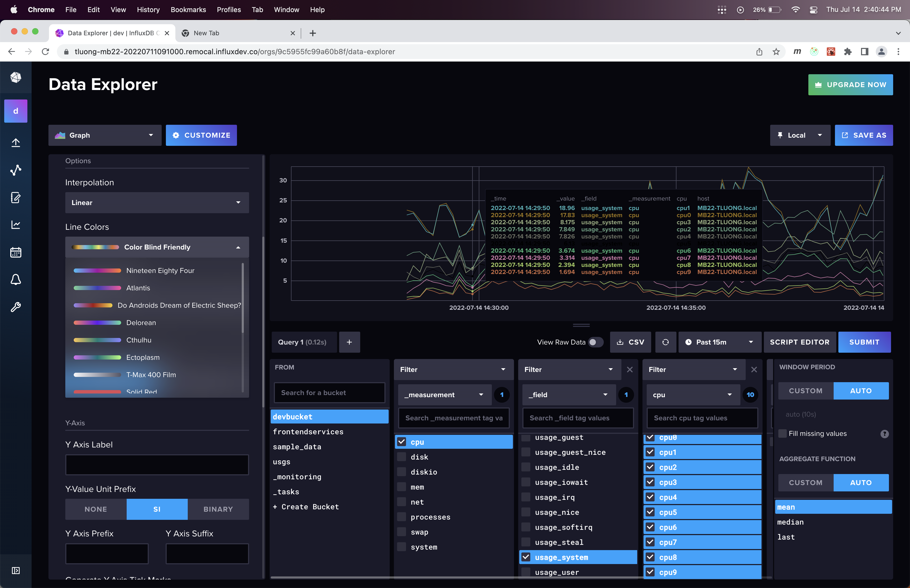Click the SUBMIT button
This screenshot has height=588, width=910.
[864, 342]
